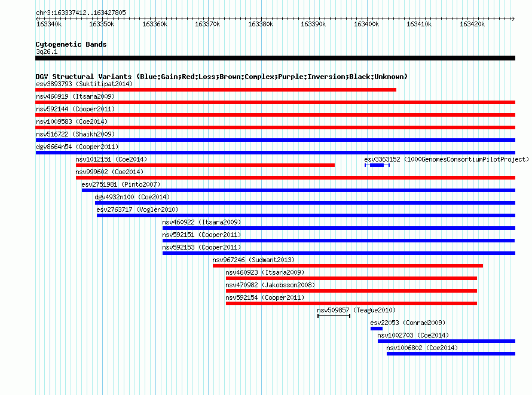
Task: Click the black 3q26.1 cytogenetic band bar
Action: click(x=275, y=58)
